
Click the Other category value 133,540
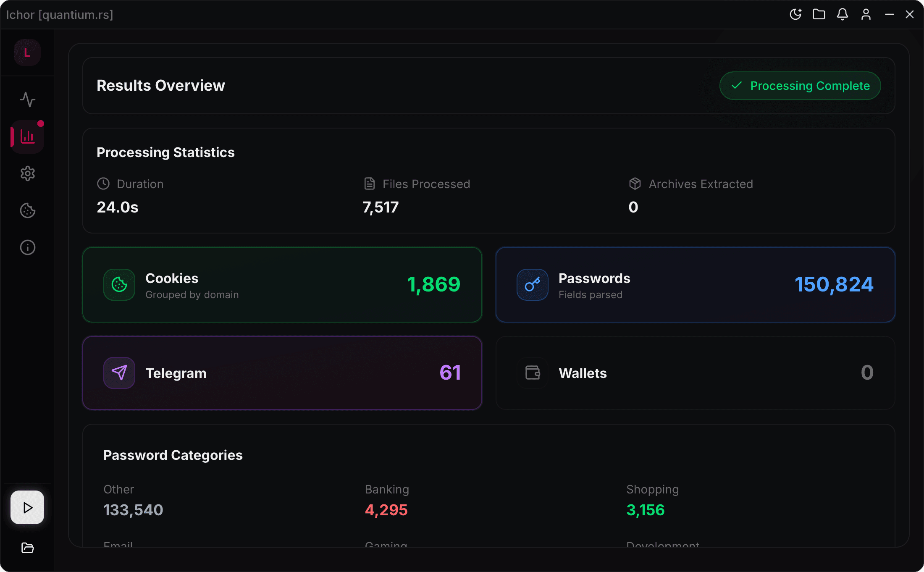[133, 510]
